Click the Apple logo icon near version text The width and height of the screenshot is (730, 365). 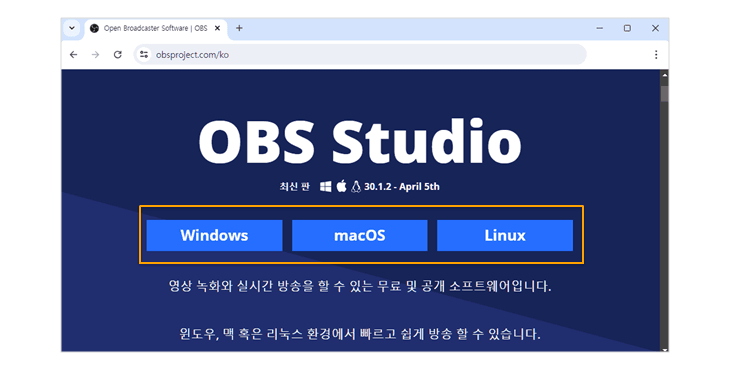click(x=341, y=186)
